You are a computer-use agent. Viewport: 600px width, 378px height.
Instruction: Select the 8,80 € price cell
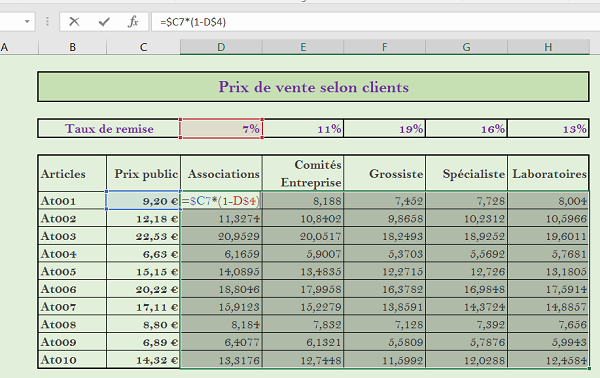pos(143,324)
